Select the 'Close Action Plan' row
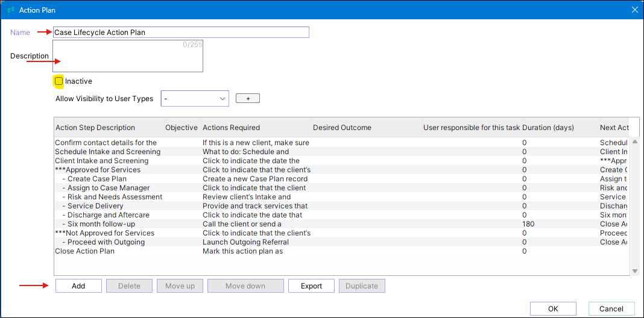644x318 pixels. 341,251
